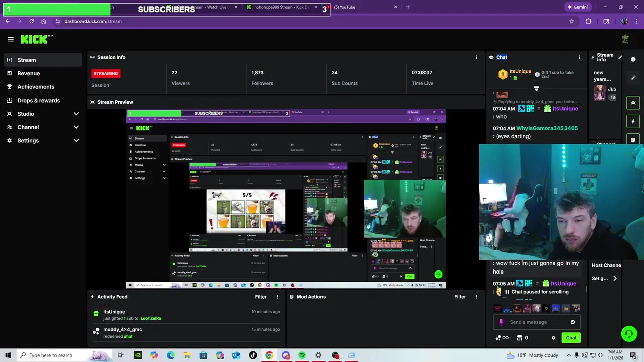Click the green support headset button

pos(629,334)
